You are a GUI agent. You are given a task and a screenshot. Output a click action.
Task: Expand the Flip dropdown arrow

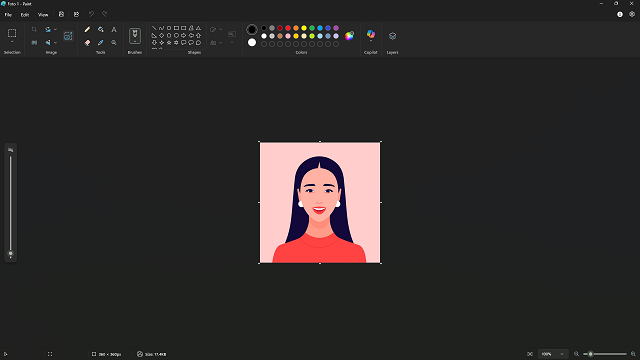56,42
